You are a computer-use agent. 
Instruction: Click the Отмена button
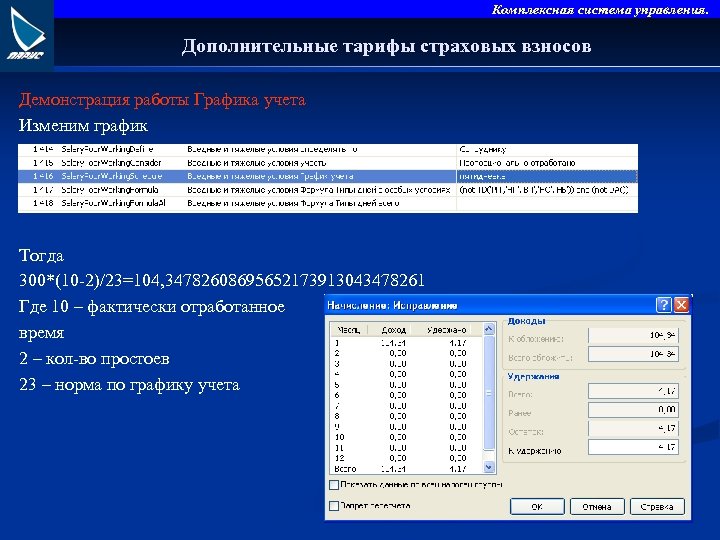(x=597, y=507)
